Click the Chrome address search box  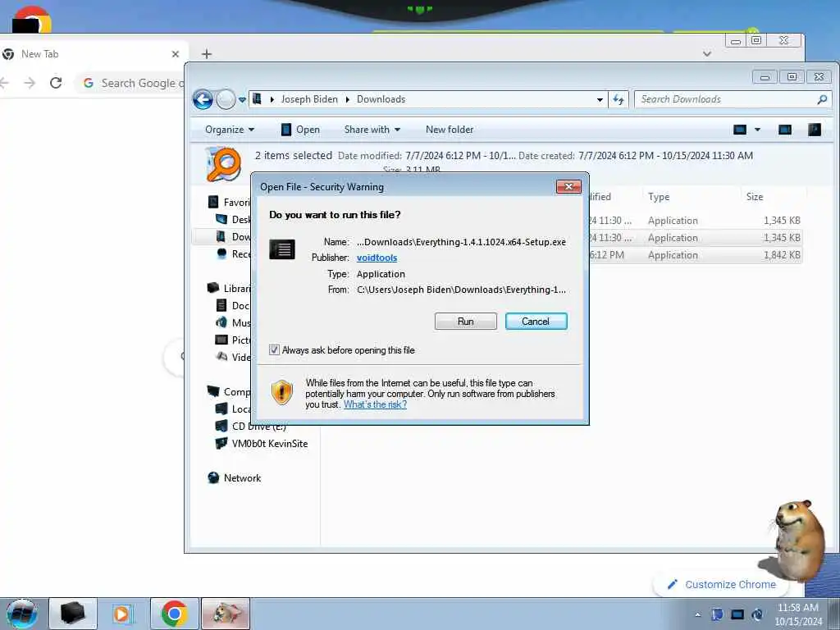[131, 83]
